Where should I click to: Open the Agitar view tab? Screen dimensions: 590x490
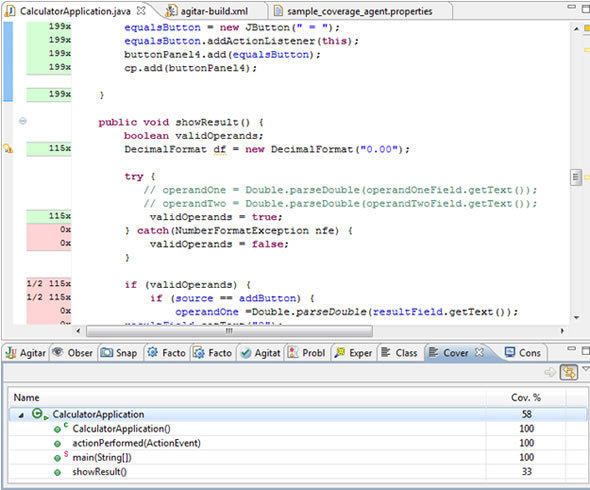[x=26, y=353]
